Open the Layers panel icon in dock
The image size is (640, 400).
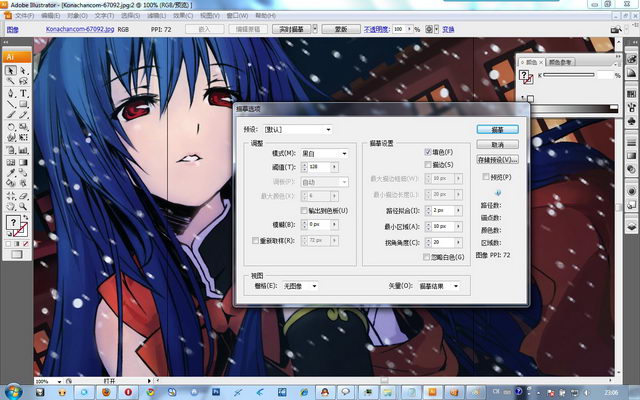[x=631, y=227]
